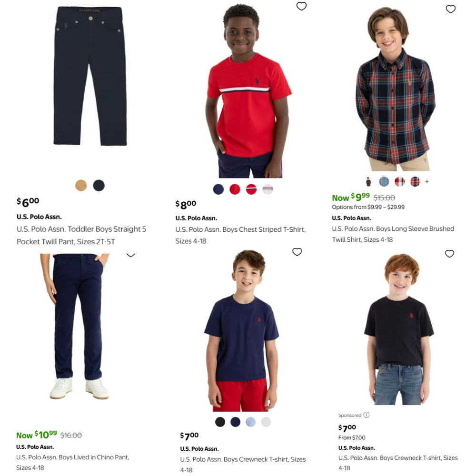Pick light blue swatch for Crewneck T-shirt

pos(250,422)
